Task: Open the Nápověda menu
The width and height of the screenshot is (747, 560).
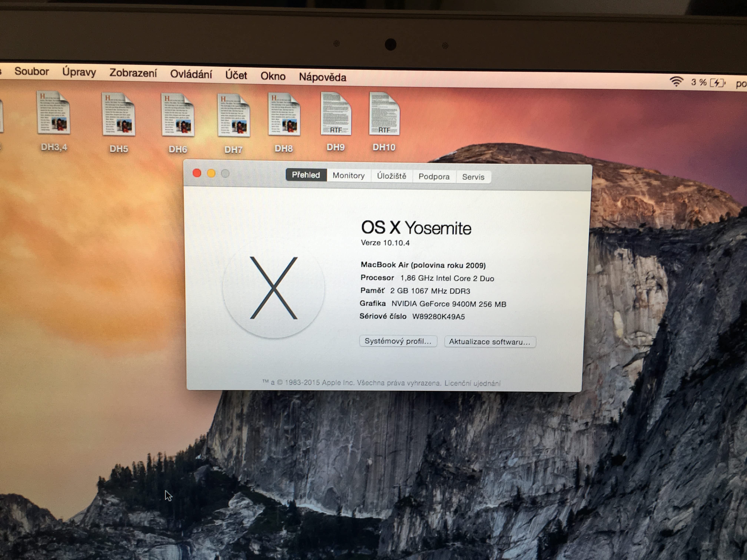Action: [x=323, y=77]
